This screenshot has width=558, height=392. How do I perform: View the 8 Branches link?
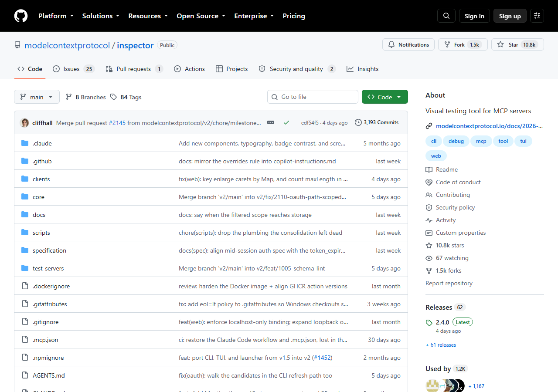coord(85,97)
